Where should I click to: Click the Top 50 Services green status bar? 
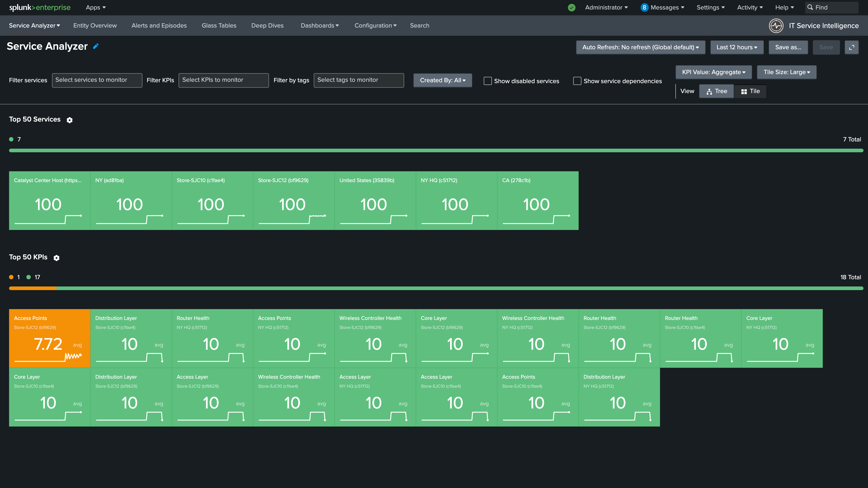436,150
